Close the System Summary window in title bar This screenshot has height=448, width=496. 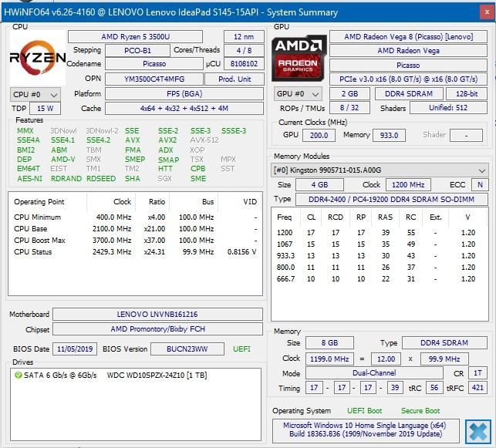(487, 12)
